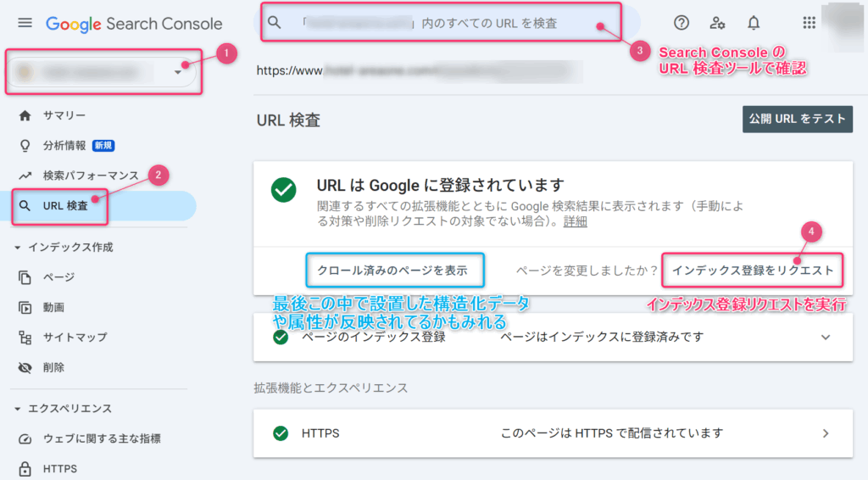Open the HTTPS enhancement row arrow
This screenshot has height=480, width=868.
[826, 433]
